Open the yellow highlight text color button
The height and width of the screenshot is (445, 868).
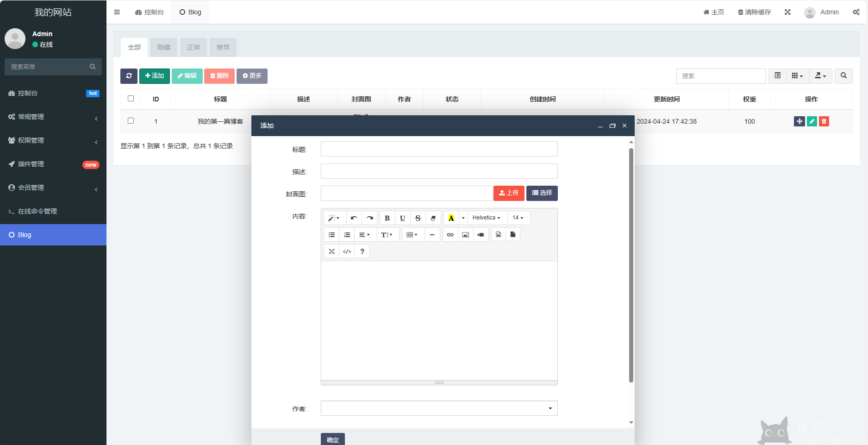(x=451, y=218)
